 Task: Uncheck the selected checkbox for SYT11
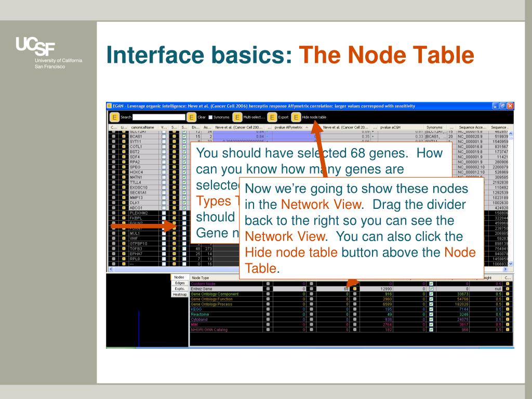point(184,141)
